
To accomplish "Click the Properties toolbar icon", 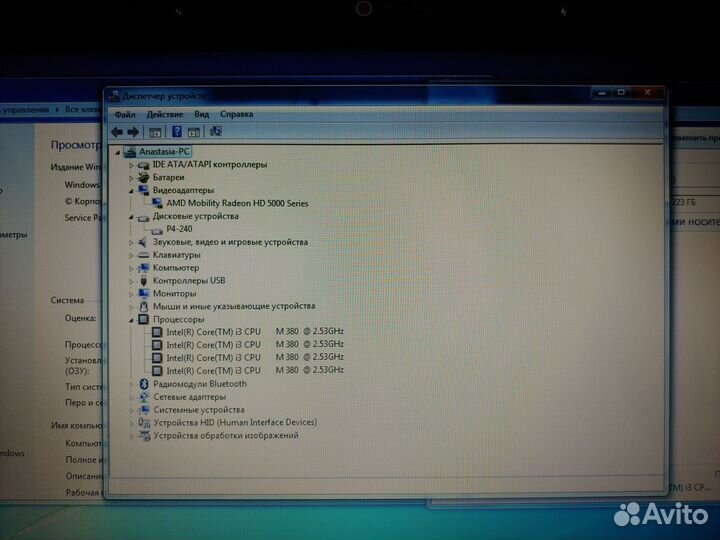I will (x=194, y=132).
